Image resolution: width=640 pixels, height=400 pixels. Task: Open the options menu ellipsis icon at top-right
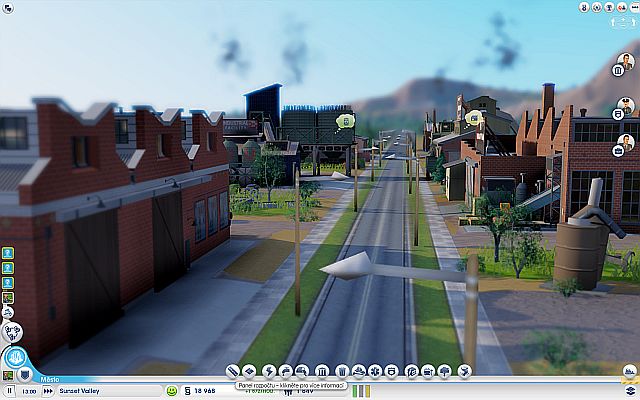634,7
